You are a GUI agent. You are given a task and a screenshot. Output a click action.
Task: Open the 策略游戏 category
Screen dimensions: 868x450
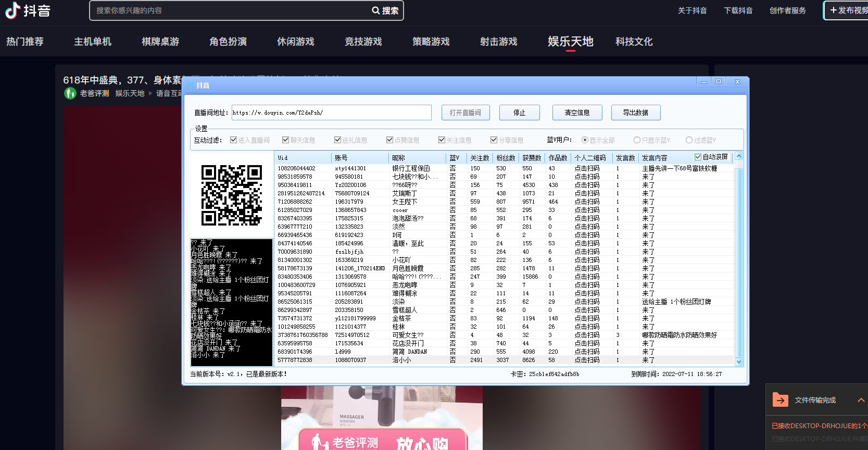[x=431, y=42]
